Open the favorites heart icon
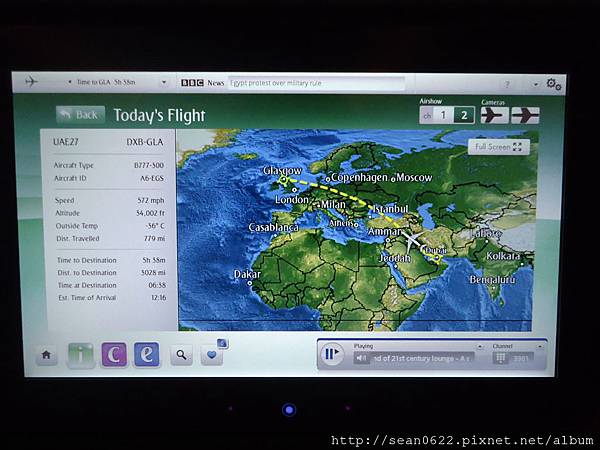600x450 pixels. pyautogui.click(x=212, y=355)
